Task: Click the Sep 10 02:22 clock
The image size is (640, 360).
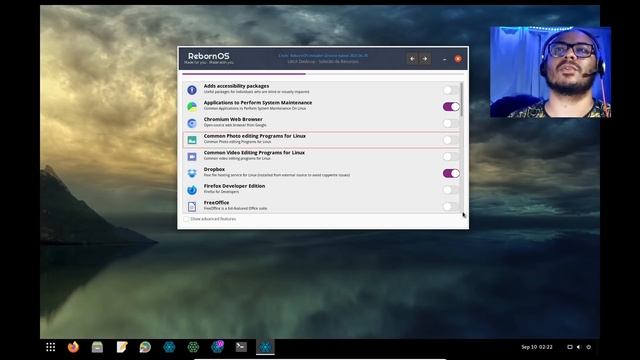Action: point(537,347)
